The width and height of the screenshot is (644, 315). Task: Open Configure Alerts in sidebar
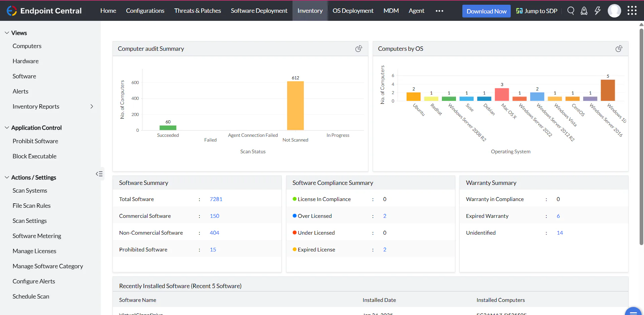[34, 281]
